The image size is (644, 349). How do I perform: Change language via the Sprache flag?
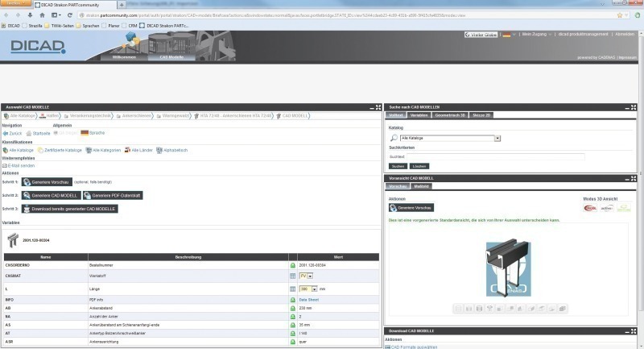coord(93,133)
